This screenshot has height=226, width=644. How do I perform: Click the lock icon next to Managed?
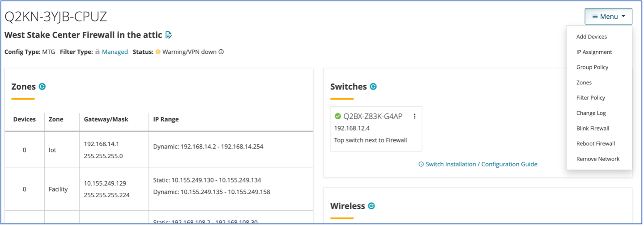click(97, 52)
